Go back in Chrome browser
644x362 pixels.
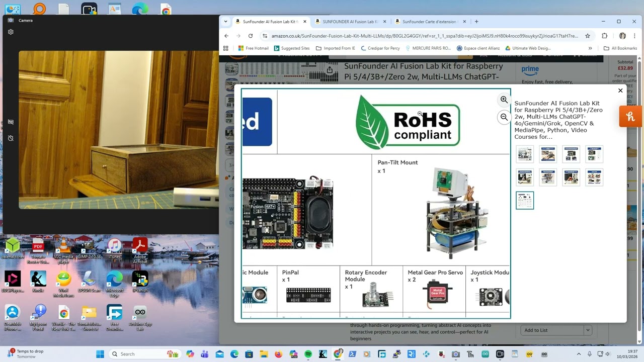click(x=226, y=36)
